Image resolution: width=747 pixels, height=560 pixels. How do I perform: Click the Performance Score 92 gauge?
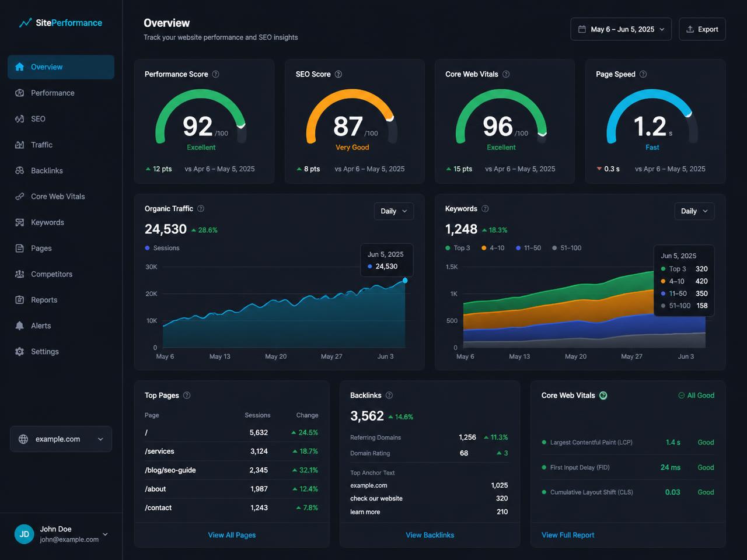201,117
